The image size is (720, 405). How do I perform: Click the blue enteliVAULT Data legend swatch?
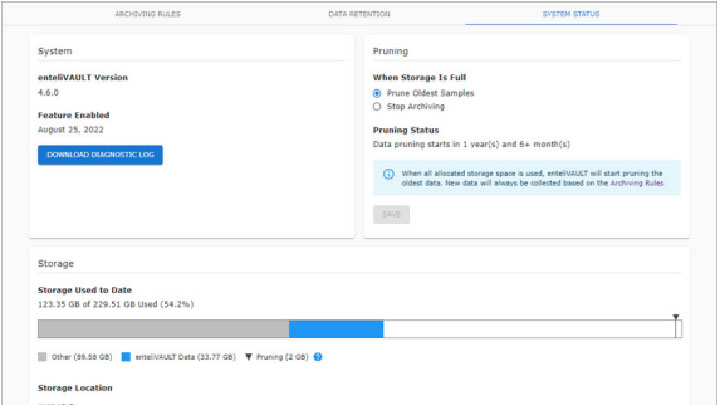[x=126, y=356]
